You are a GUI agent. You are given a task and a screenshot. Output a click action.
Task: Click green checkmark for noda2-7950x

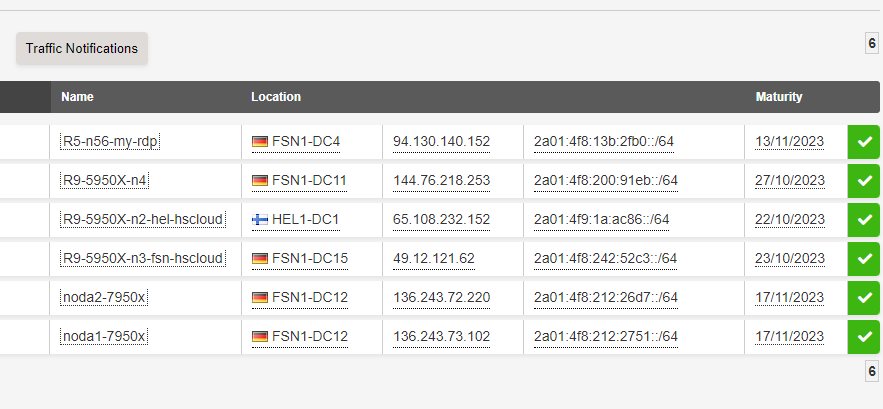click(864, 298)
